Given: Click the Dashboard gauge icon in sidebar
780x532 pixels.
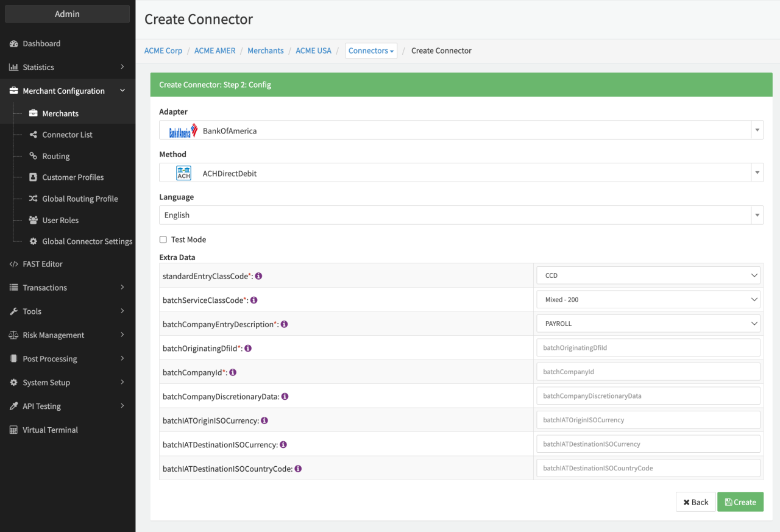Looking at the screenshot, I should coord(13,44).
